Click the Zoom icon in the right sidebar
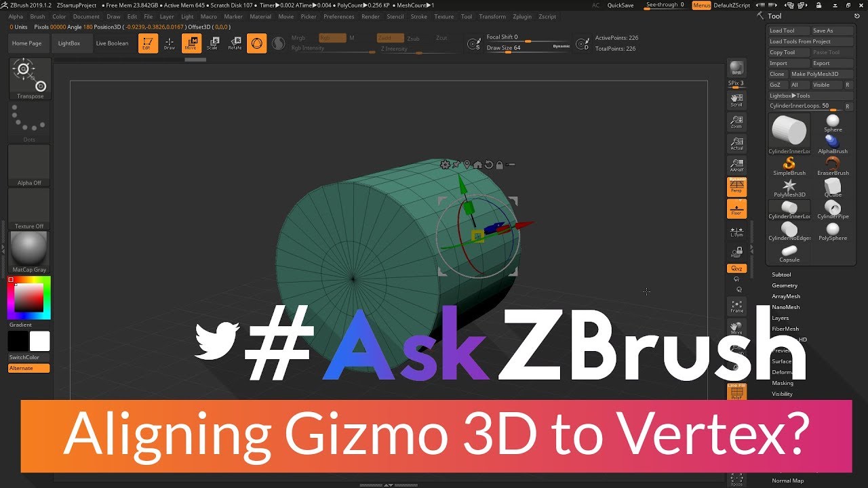Viewport: 868px width, 488px height. (736, 122)
